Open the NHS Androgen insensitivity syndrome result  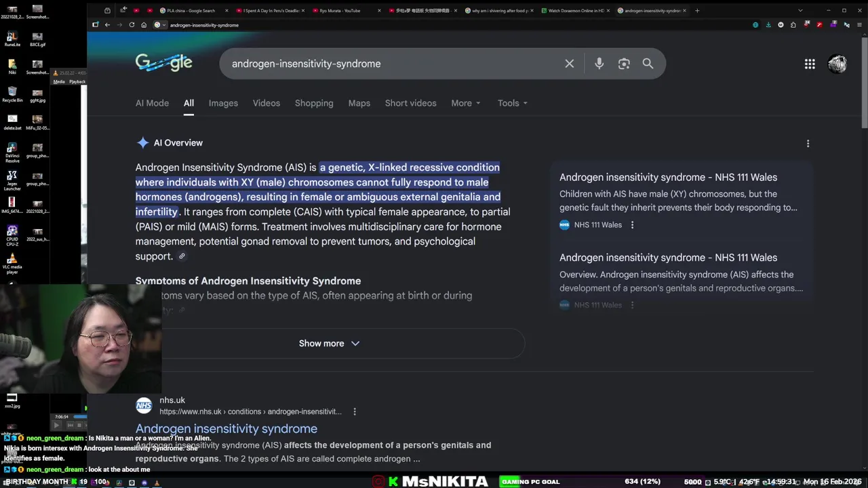tap(226, 428)
